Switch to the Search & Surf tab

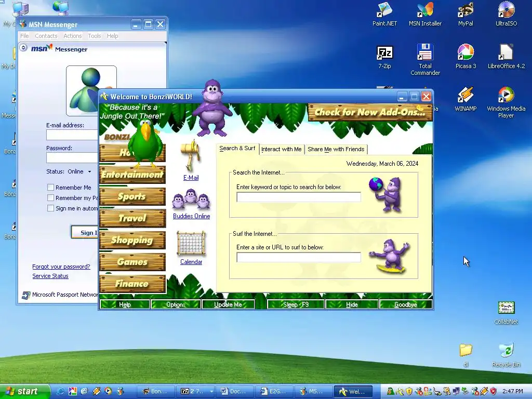click(237, 148)
